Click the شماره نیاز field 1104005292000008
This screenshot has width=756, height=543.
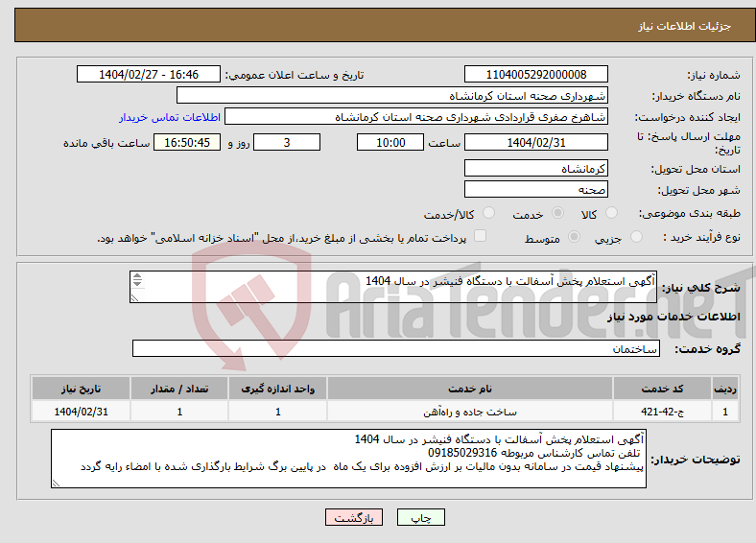tap(535, 74)
